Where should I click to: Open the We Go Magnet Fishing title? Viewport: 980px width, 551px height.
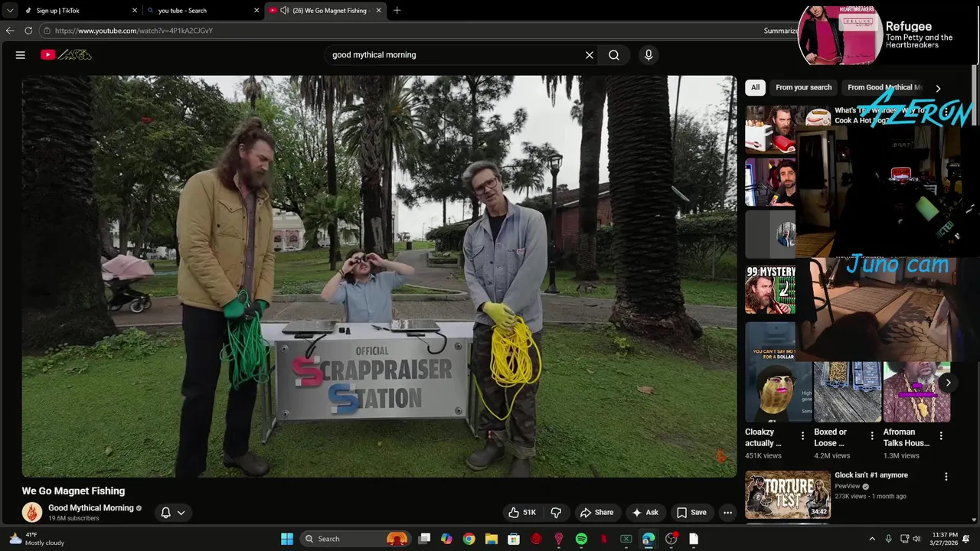[x=73, y=491]
